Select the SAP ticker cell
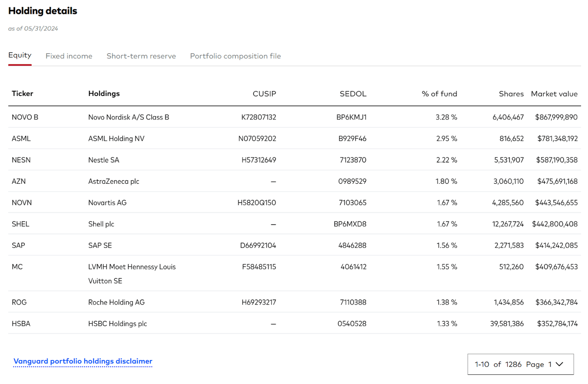 (x=18, y=245)
